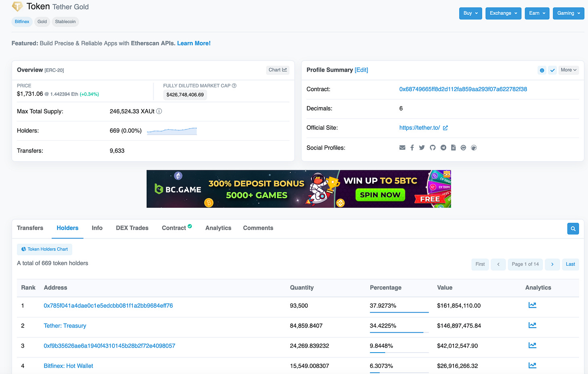The image size is (588, 374).
Task: Click the First page button
Action: point(480,264)
